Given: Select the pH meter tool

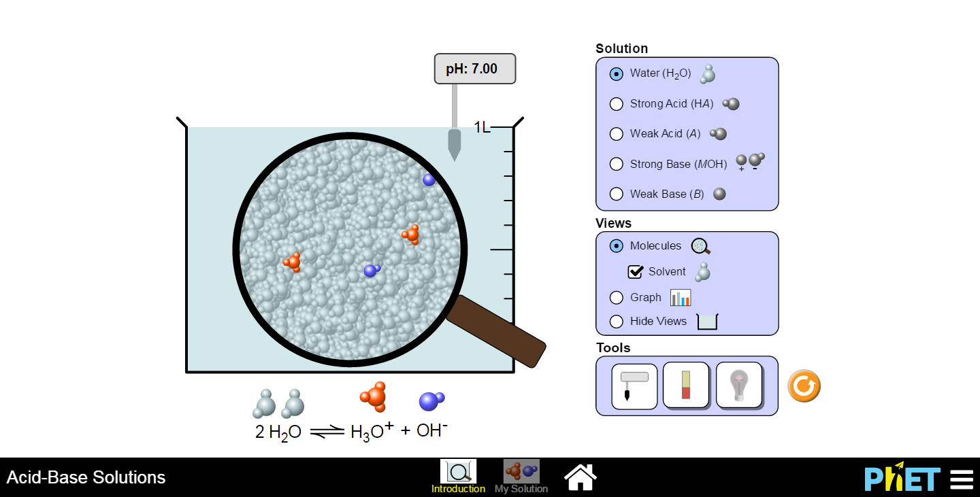Looking at the screenshot, I should point(634,385).
